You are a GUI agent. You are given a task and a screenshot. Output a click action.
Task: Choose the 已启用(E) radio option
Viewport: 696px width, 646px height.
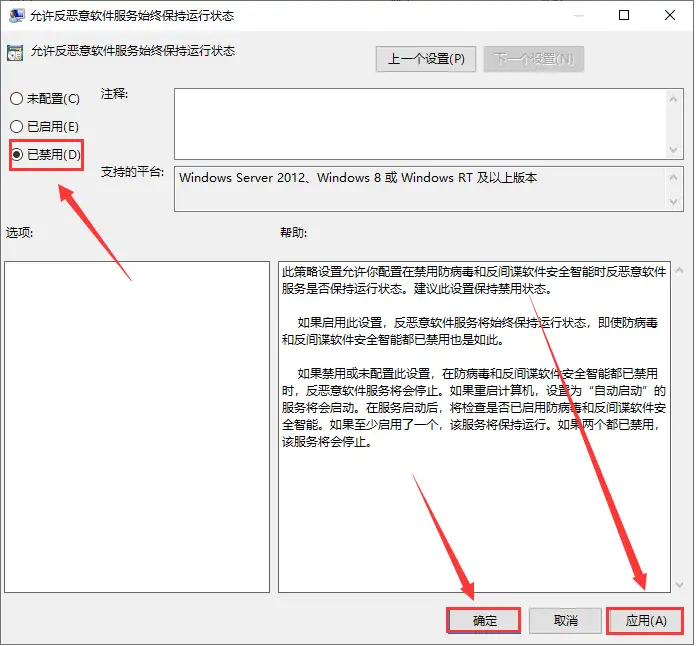pyautogui.click(x=16, y=127)
